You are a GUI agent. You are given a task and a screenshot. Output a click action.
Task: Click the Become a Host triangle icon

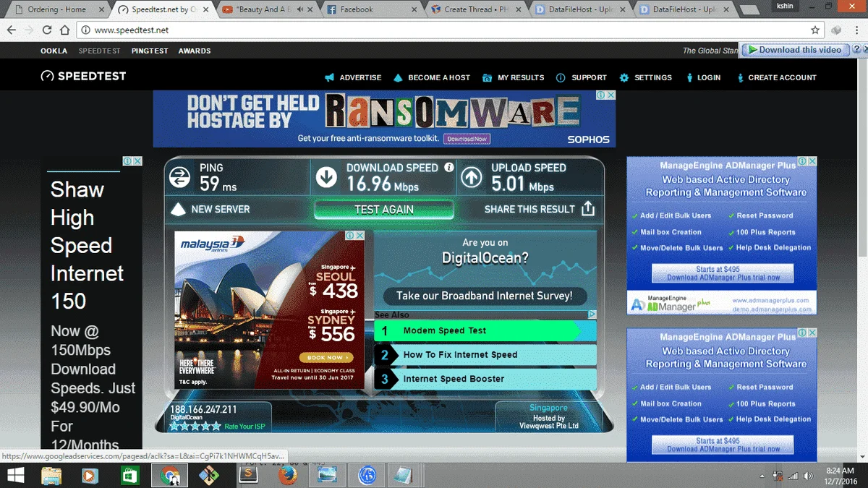click(398, 77)
